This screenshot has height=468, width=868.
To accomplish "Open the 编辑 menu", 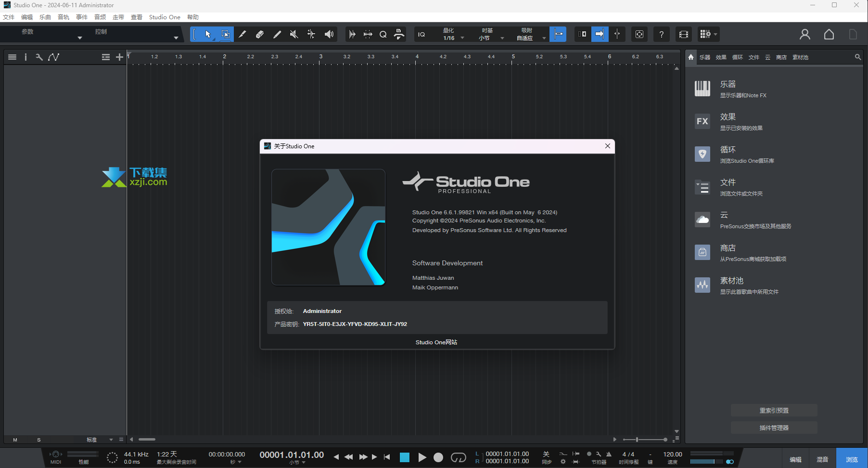I will point(27,17).
